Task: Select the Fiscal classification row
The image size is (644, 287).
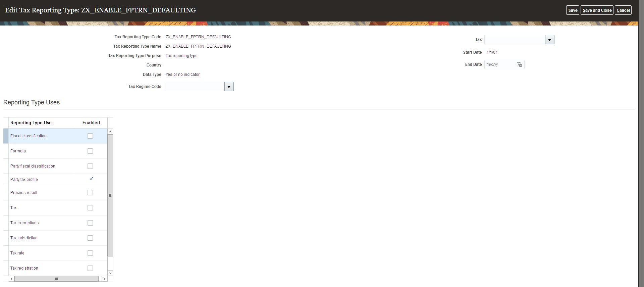Action: [x=55, y=136]
